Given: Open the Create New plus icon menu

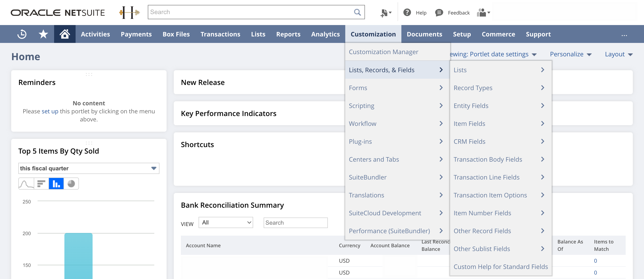Looking at the screenshot, I should 386,13.
